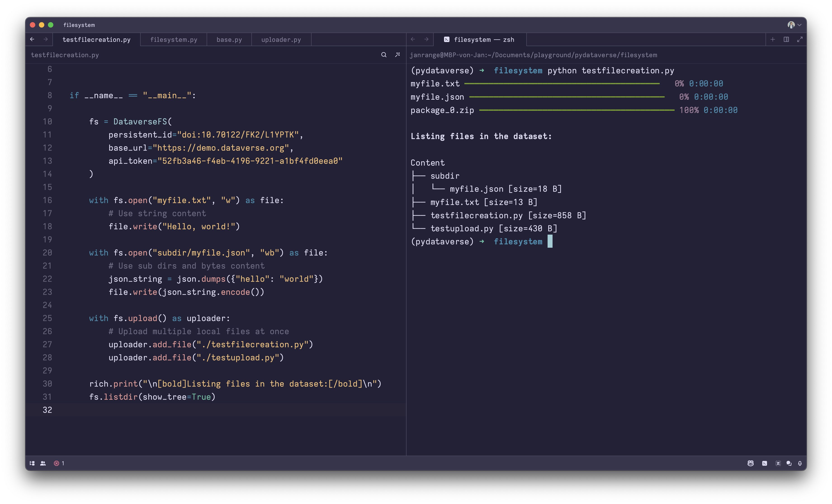
Task: Go back with editor left arrow
Action: tap(32, 40)
